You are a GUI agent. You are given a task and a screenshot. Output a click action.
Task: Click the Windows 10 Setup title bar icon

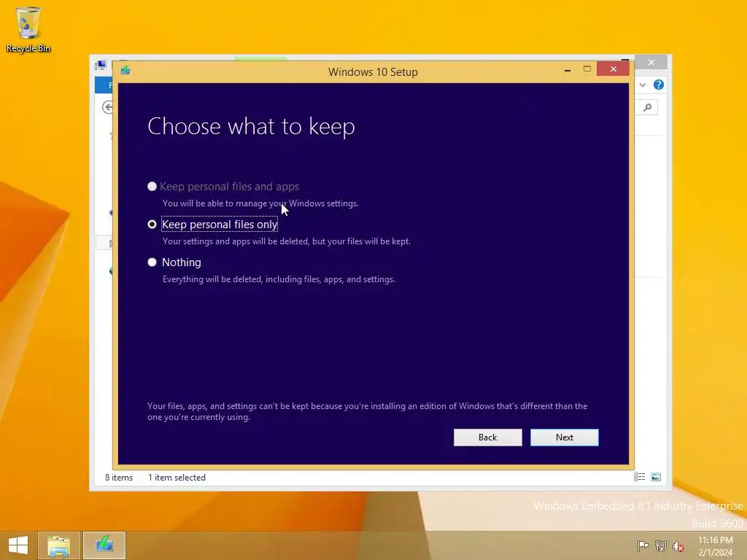(x=125, y=70)
